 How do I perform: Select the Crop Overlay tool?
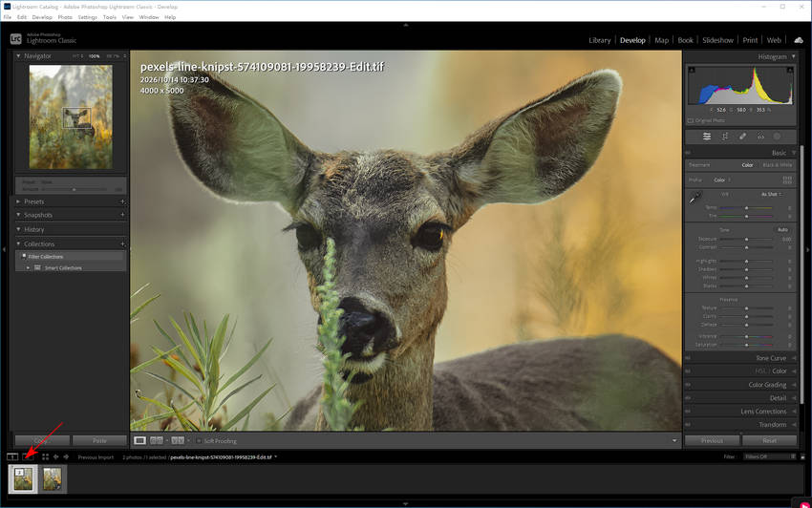pos(725,137)
